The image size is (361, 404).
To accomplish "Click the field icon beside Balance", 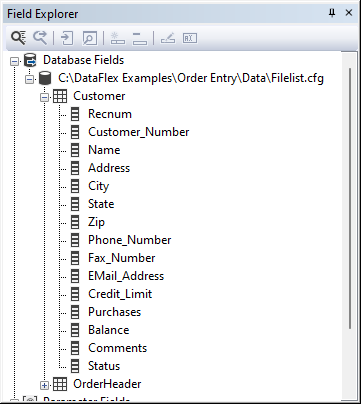I will point(75,330).
